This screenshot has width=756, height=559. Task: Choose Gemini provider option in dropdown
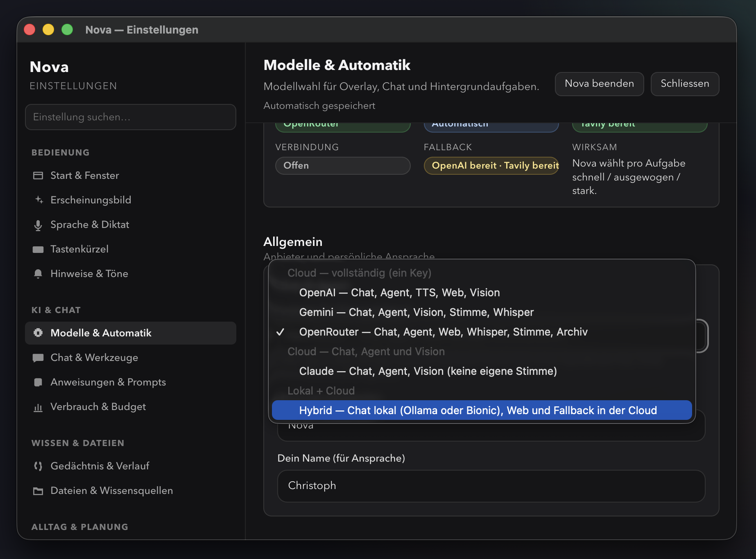click(482, 312)
